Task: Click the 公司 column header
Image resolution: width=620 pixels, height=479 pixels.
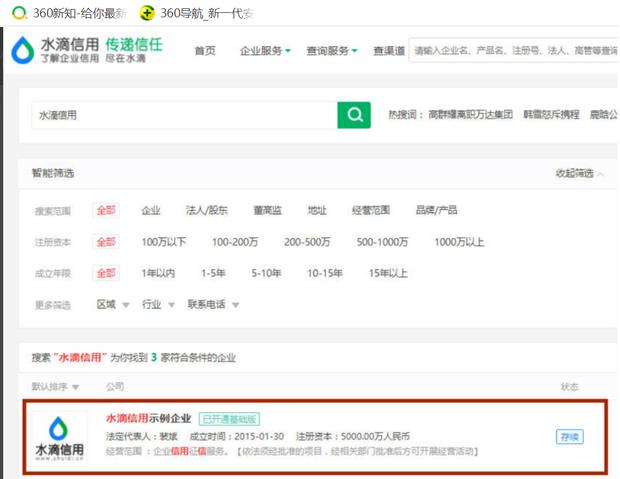Action: click(x=115, y=386)
